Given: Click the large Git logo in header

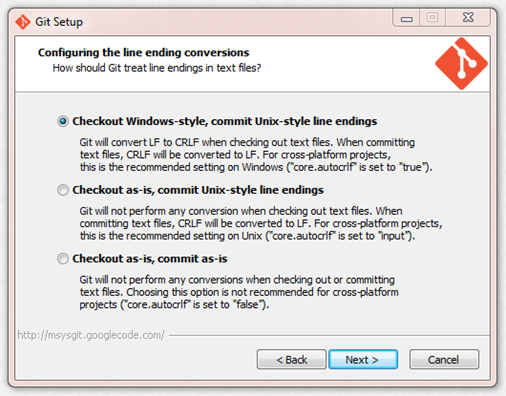Looking at the screenshot, I should 461,63.
